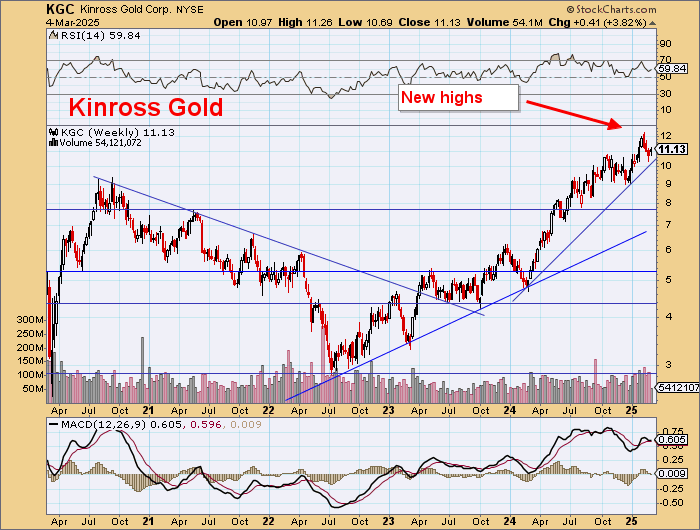Click the -0.50 MACD axis label
This screenshot has width=700, height=530.
671,503
